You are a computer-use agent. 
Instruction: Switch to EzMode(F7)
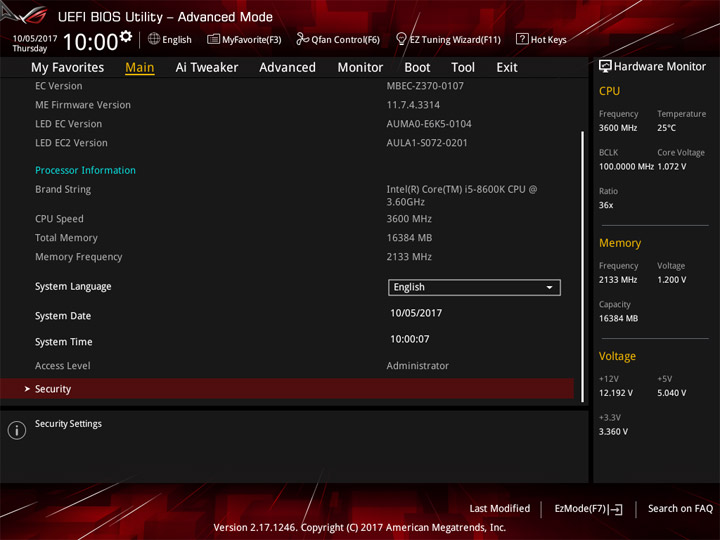click(588, 509)
